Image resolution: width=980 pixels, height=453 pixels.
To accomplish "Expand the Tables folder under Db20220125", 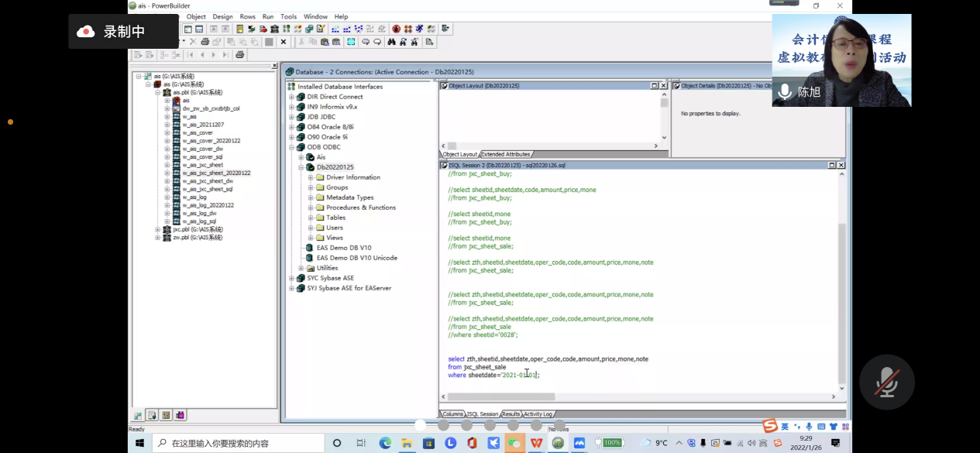I will pos(311,218).
